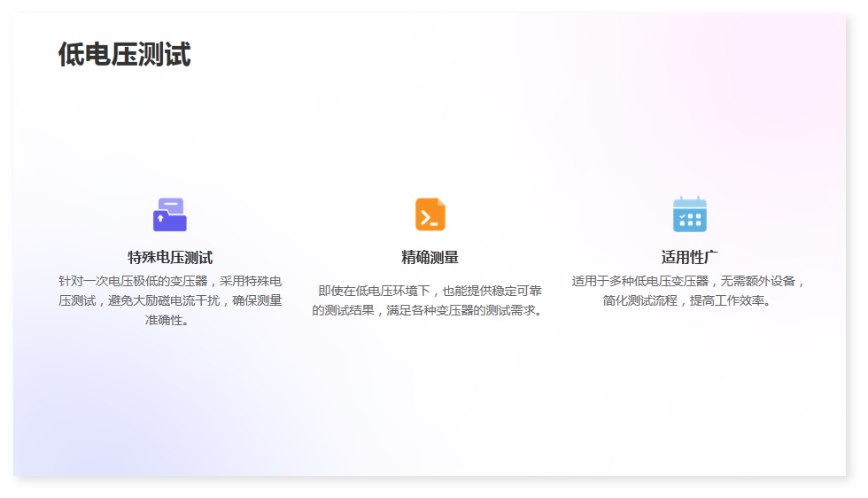
Task: Select the "特殊电压测试" heading
Action: click(x=170, y=258)
